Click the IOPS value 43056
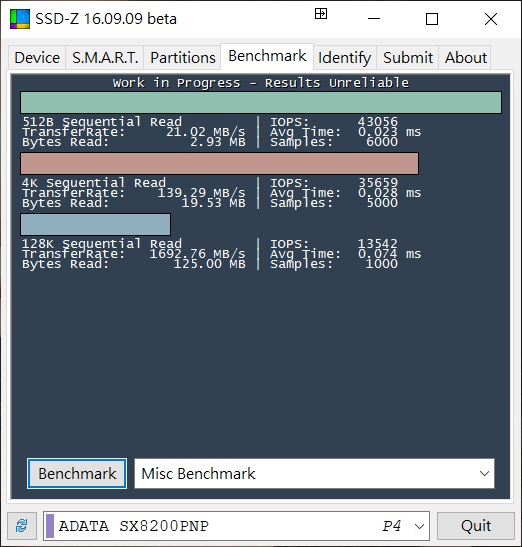The height and width of the screenshot is (547, 522). [x=378, y=122]
